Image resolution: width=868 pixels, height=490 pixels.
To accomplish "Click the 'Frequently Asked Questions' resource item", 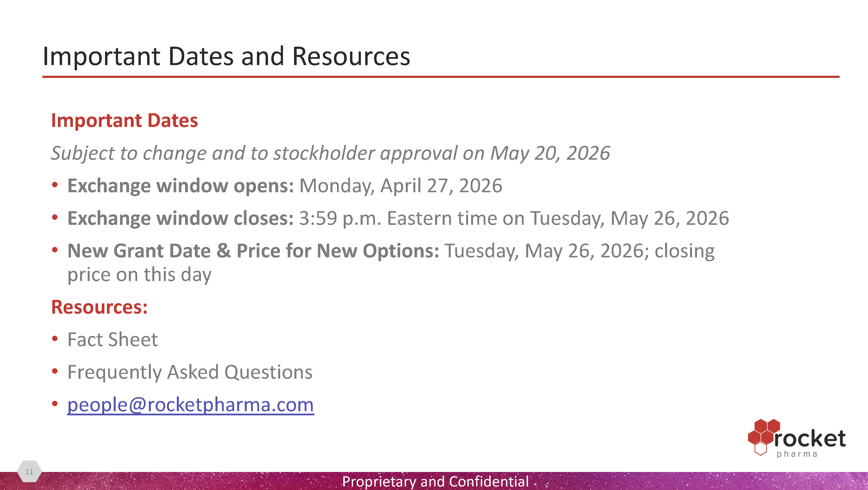I will tap(190, 372).
